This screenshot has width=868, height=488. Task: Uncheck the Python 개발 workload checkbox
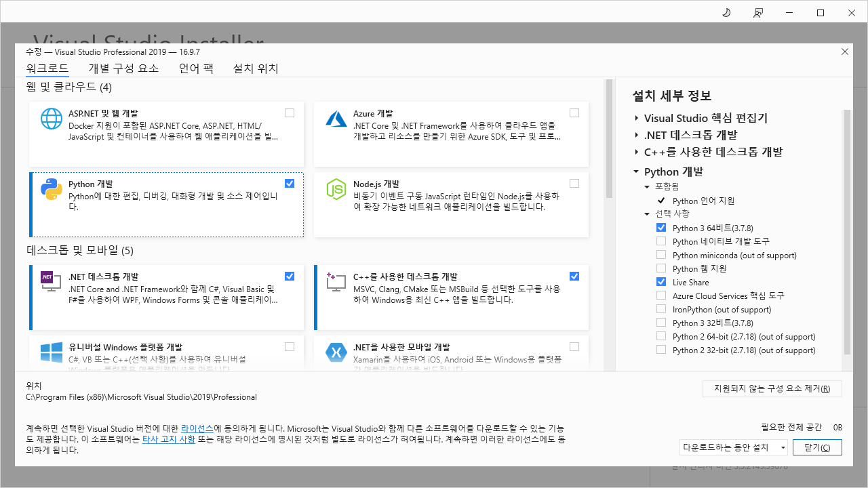[290, 184]
